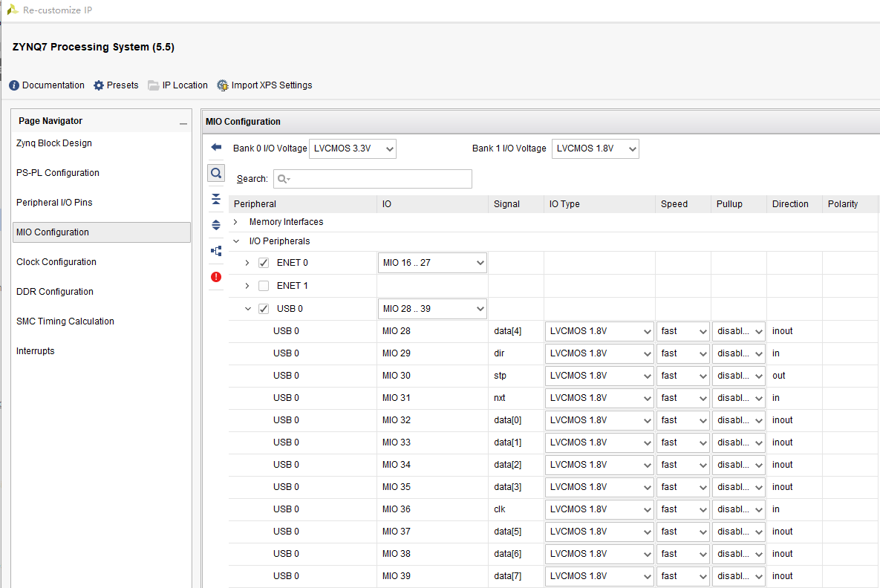Open Speed dropdown for MIO 38

683,554
